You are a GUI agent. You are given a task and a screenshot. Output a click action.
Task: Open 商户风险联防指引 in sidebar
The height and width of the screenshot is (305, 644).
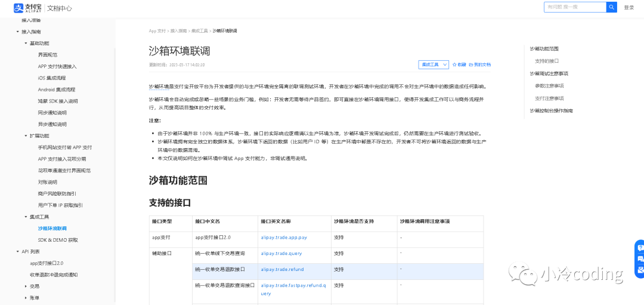click(57, 193)
